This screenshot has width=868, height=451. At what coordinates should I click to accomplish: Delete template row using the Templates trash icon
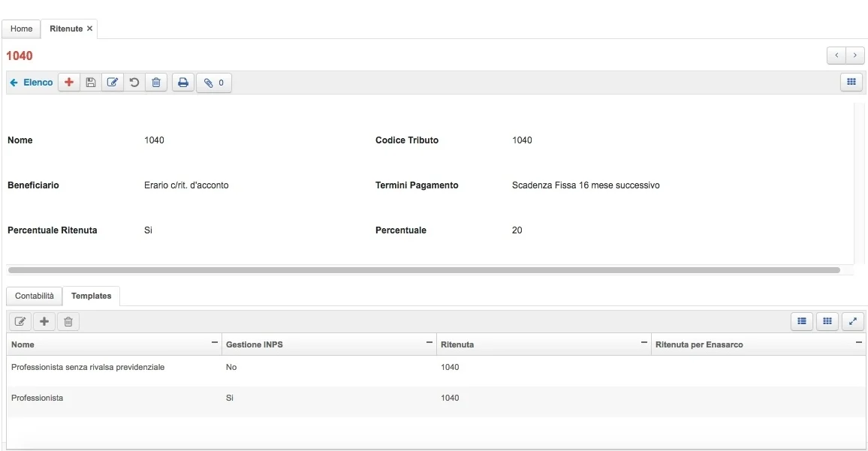click(68, 321)
